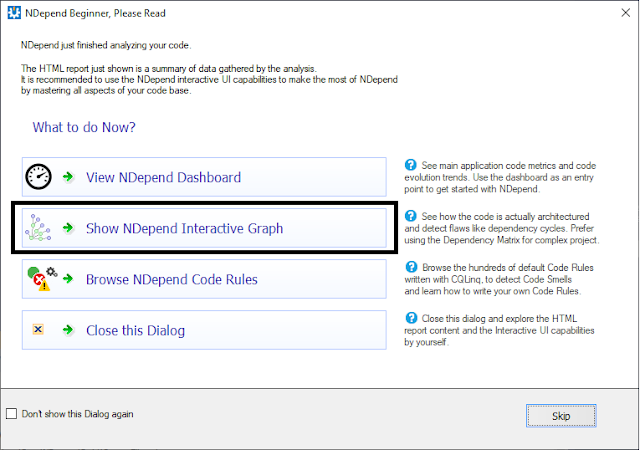The height and width of the screenshot is (450, 640).
Task: Click help icon next to dashboard description
Action: (x=411, y=165)
